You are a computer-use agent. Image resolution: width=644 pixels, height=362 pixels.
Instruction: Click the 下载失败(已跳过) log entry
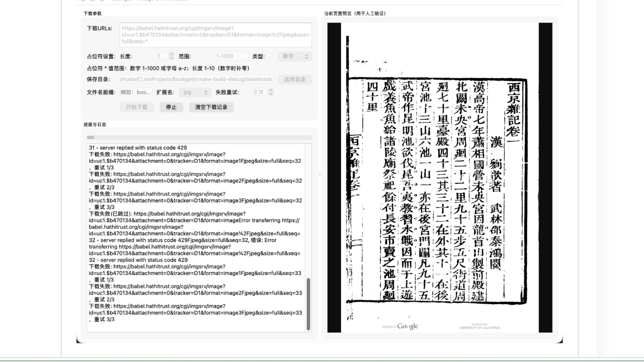click(195, 237)
